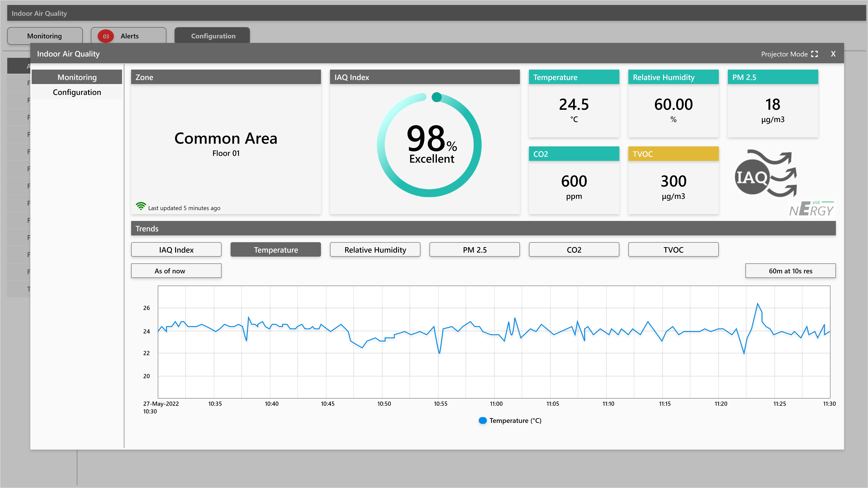Click the 'Common Area' zone name
This screenshot has width=868, height=488.
click(x=226, y=138)
